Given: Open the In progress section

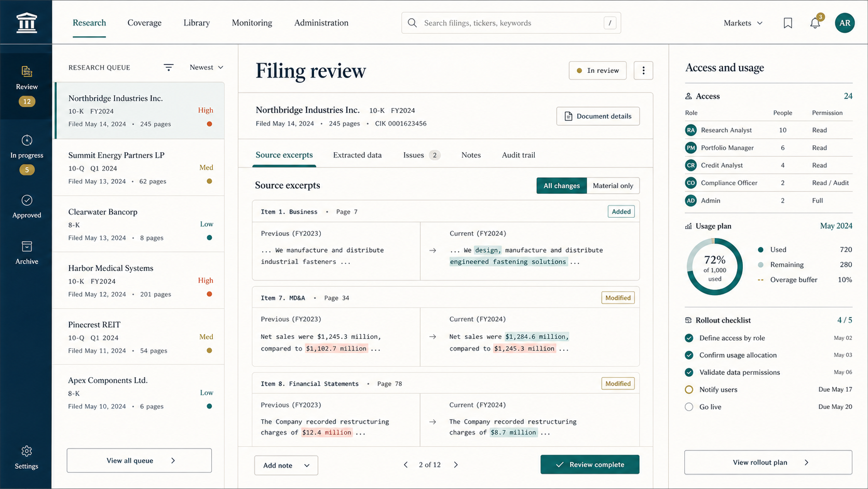Looking at the screenshot, I should [26, 154].
